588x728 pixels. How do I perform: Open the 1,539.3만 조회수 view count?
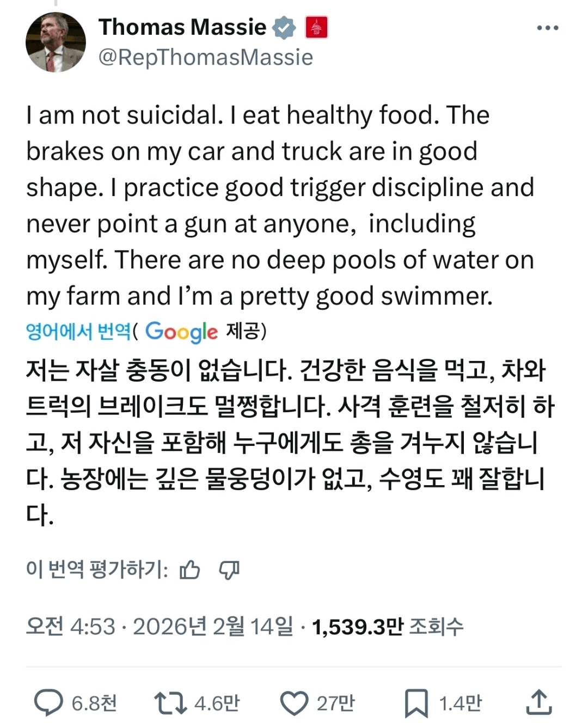(387, 627)
